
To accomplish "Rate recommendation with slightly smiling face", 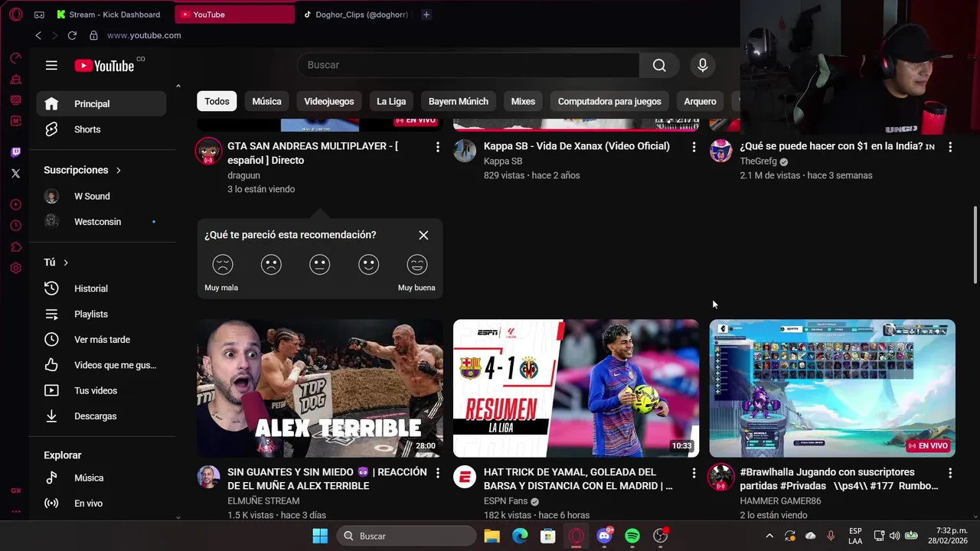I will point(368,265).
